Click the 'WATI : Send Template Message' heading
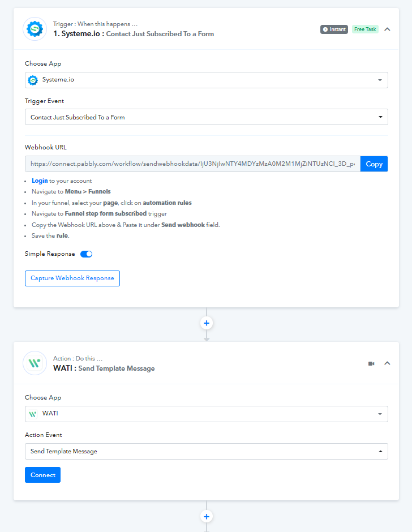This screenshot has height=532, width=412. click(104, 368)
